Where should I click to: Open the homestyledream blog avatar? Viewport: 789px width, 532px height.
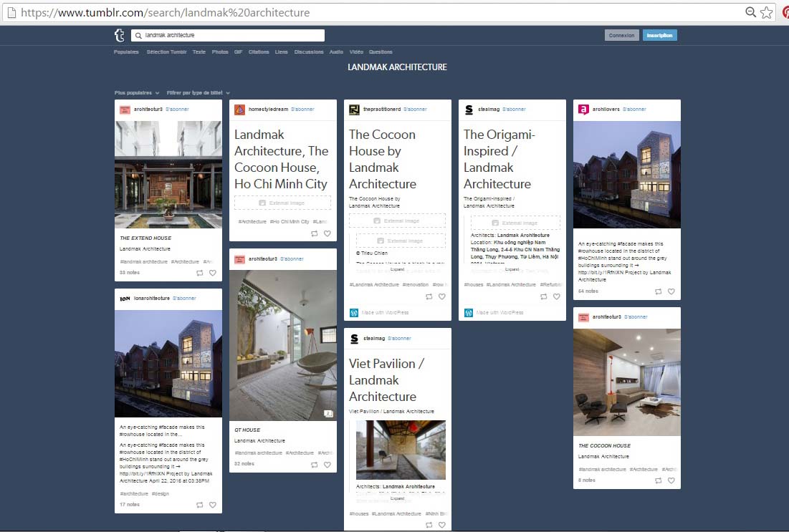(239, 110)
